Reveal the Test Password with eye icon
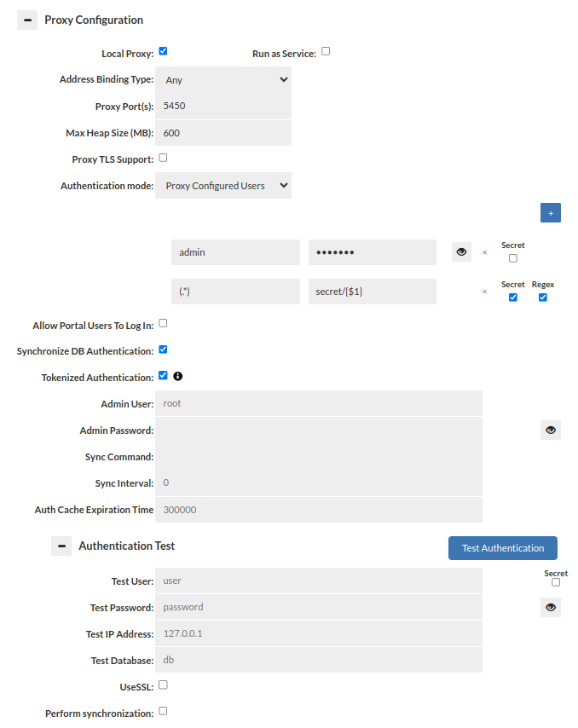 [x=551, y=608]
